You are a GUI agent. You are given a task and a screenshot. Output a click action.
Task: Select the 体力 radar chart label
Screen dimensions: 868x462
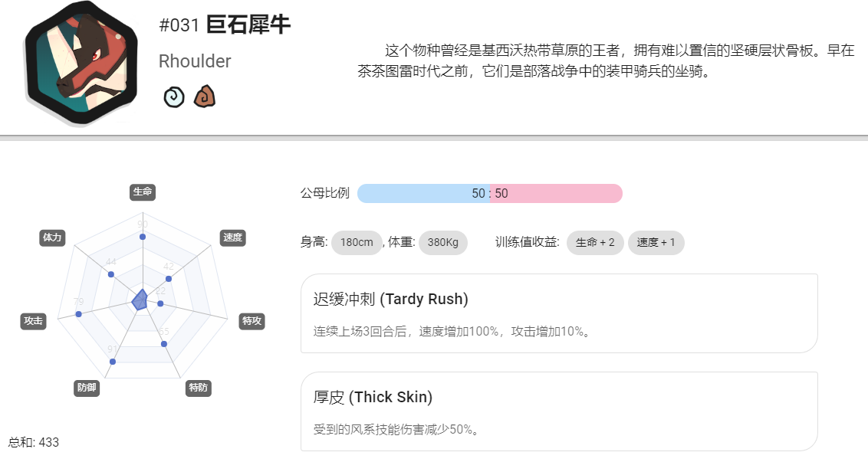tap(53, 238)
